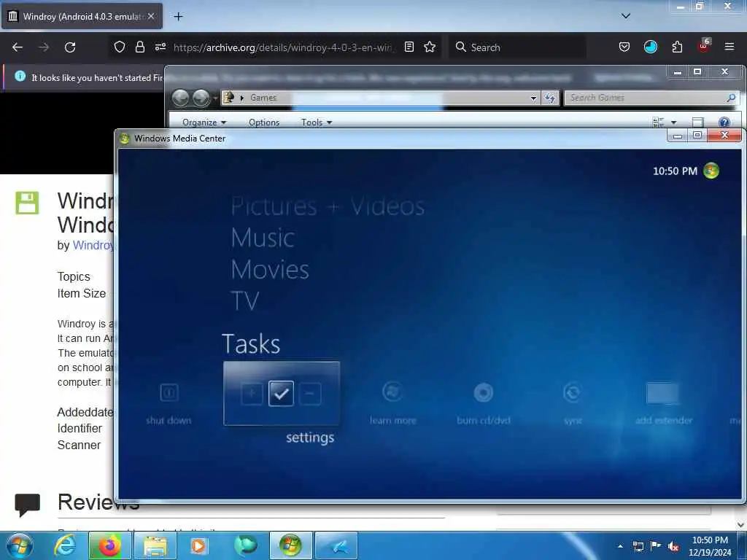
Task: Click ublock extension icon with badge
Action: click(704, 46)
